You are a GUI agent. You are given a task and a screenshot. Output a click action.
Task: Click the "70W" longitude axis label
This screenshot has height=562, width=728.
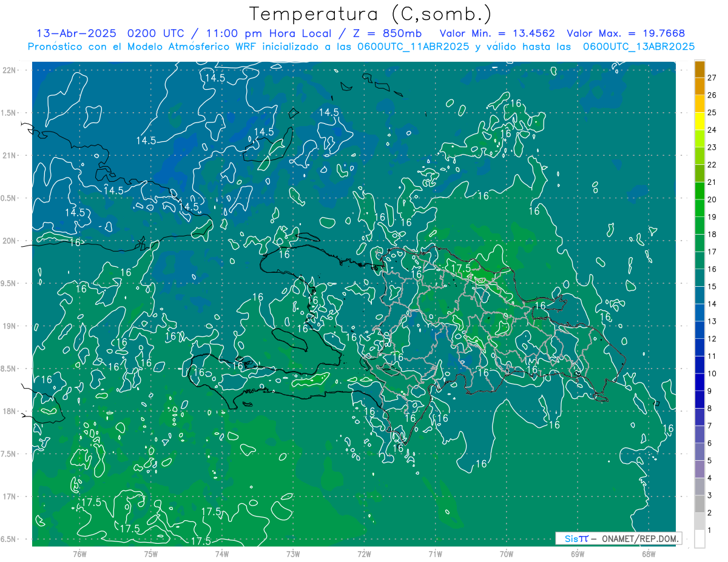[x=506, y=554]
